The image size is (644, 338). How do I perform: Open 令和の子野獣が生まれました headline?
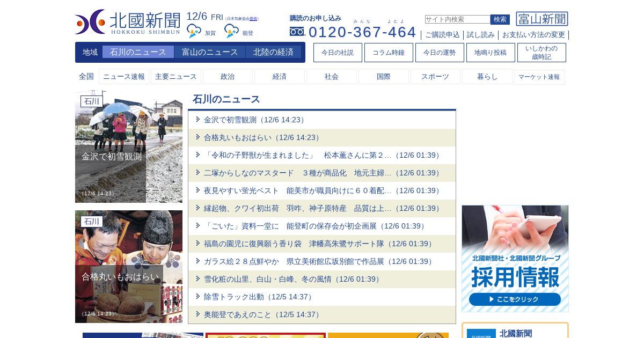pyautogui.click(x=323, y=155)
